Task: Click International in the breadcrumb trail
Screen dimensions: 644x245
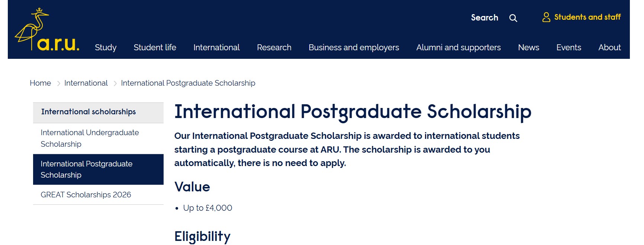Action: [86, 83]
